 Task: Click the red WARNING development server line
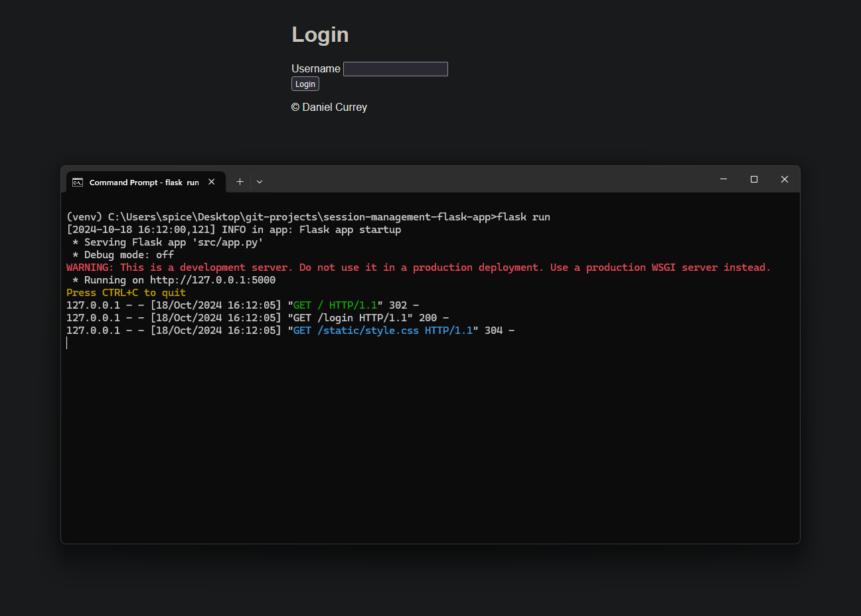418,268
